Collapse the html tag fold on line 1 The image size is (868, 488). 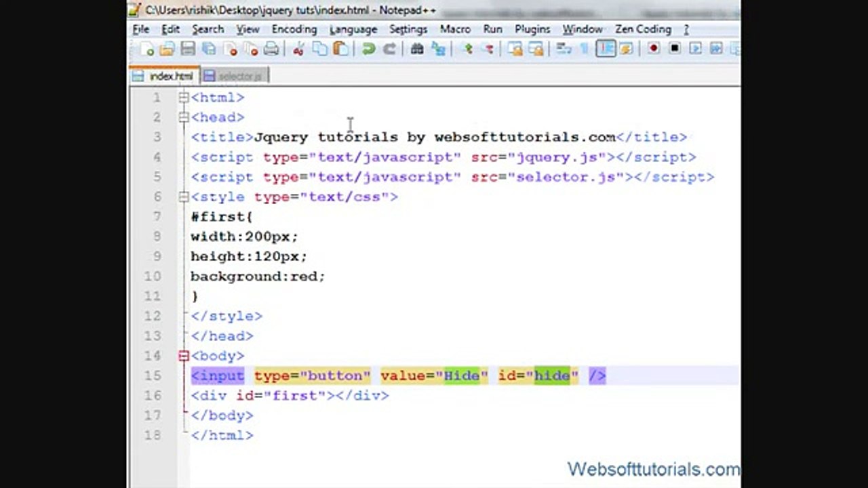(184, 98)
